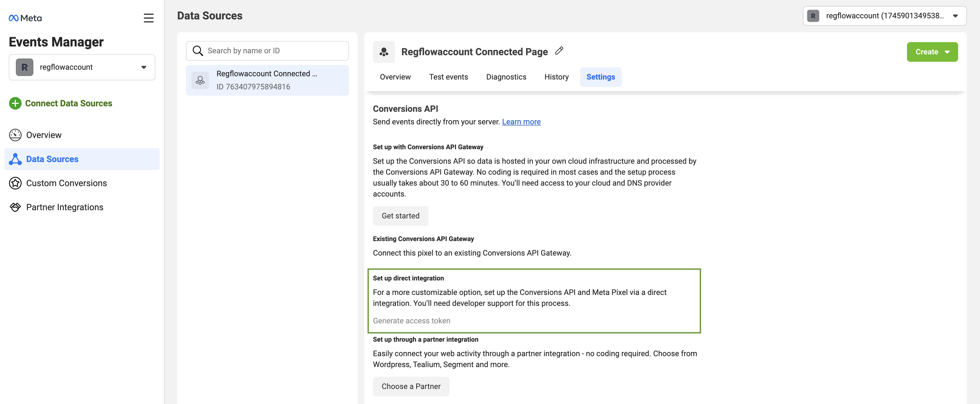
Task: Select Data Sources in the sidebar
Action: click(x=82, y=159)
